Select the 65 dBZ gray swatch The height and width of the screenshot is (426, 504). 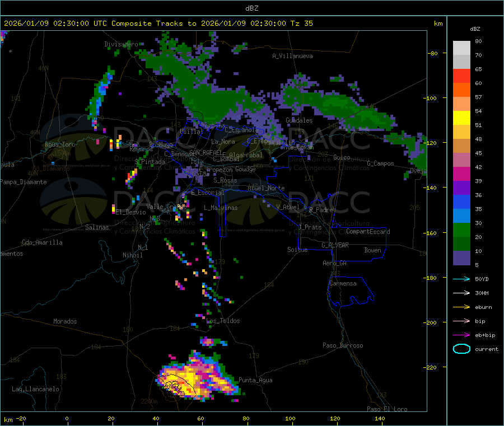point(461,62)
